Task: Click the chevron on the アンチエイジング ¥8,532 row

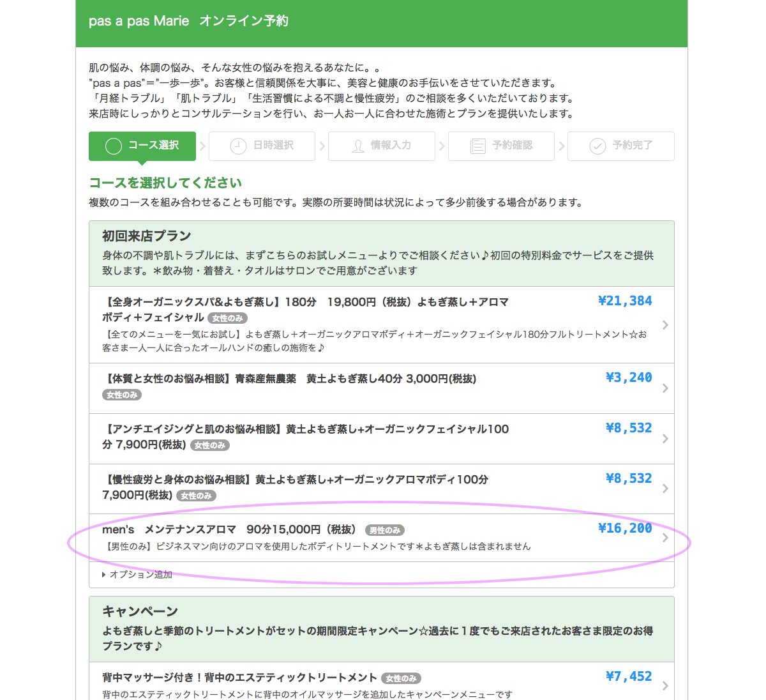Action: (x=665, y=439)
